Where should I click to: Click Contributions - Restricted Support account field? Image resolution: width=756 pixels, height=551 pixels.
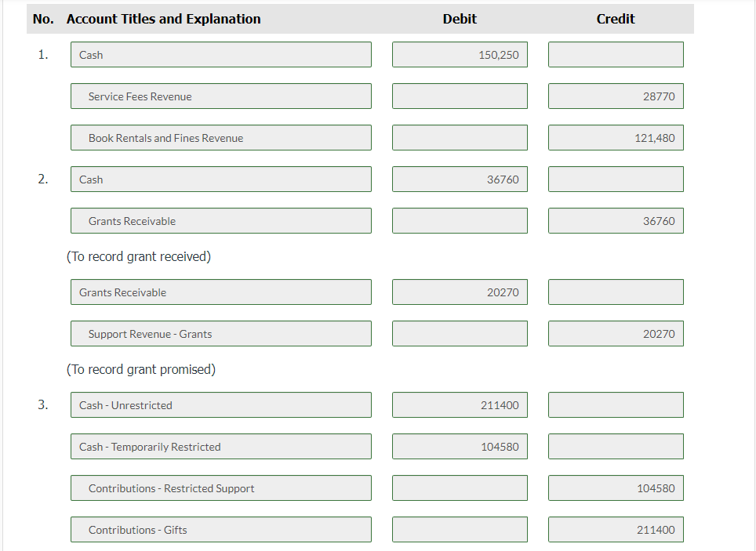pos(221,488)
